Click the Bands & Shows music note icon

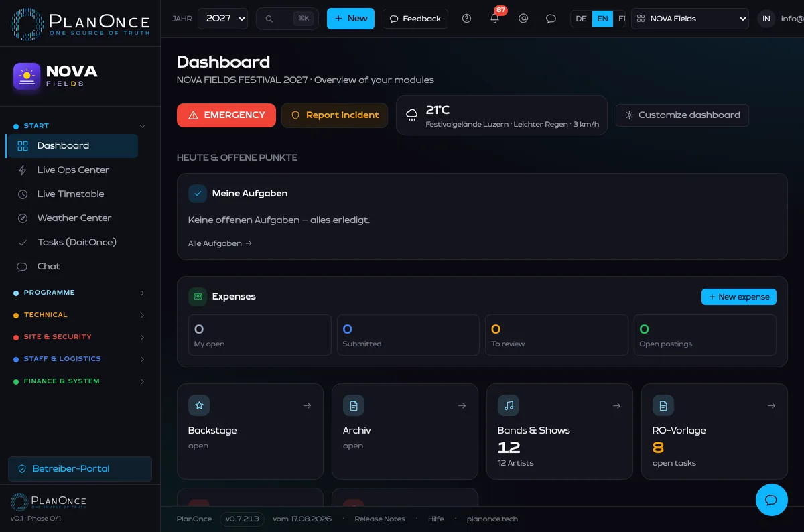coord(509,405)
